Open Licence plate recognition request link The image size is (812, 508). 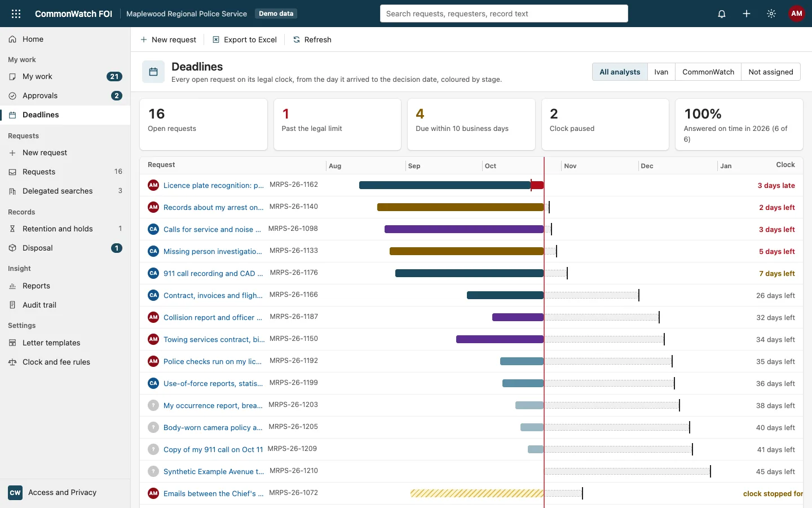214,185
